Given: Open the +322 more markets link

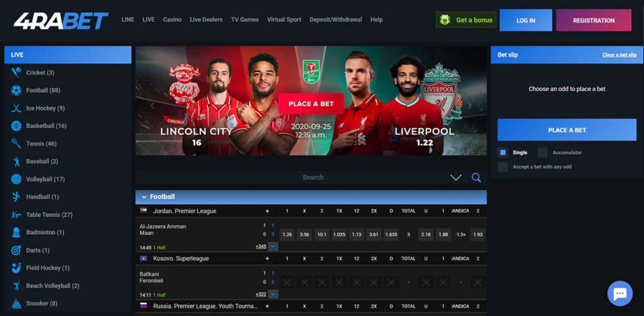Looking at the screenshot, I should click(261, 294).
